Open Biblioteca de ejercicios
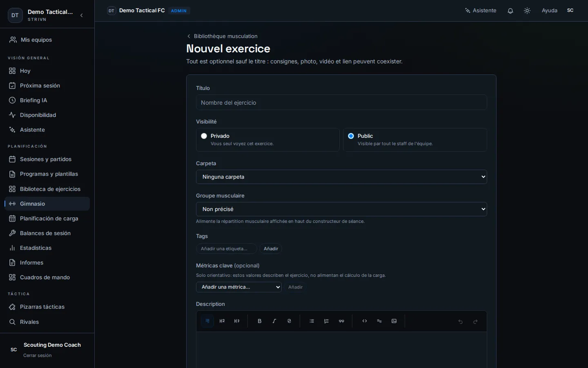The width and height of the screenshot is (588, 368). tap(47, 189)
